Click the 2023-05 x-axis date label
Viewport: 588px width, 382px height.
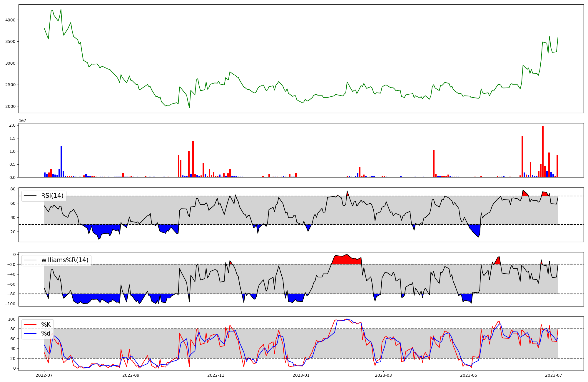coord(469,375)
